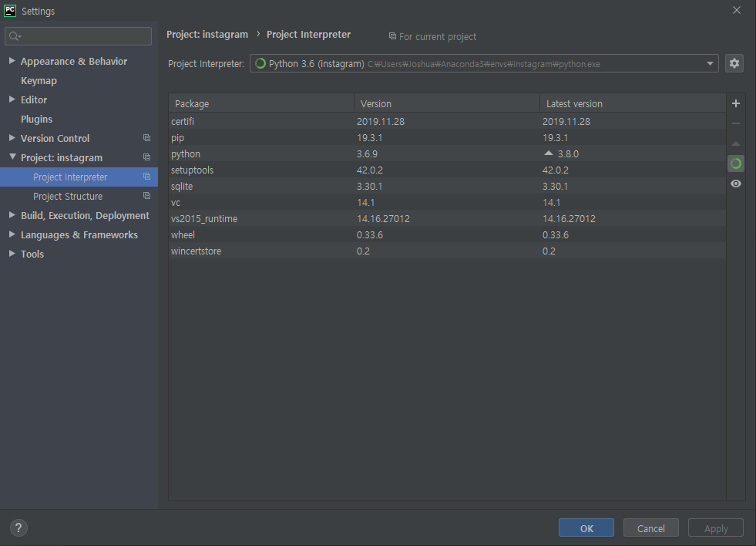
Task: Click project-level icon beside Project: instagram
Action: click(x=146, y=157)
